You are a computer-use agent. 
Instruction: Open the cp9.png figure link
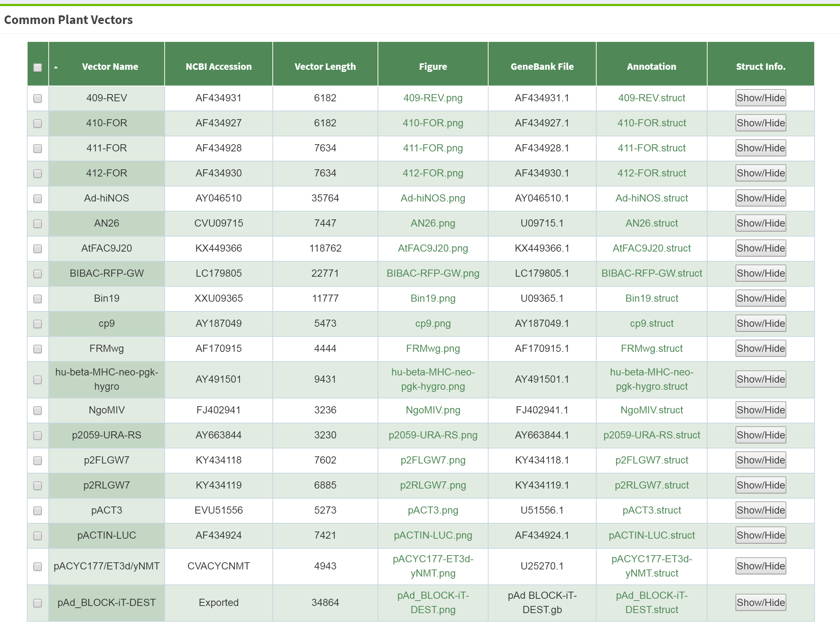point(433,324)
